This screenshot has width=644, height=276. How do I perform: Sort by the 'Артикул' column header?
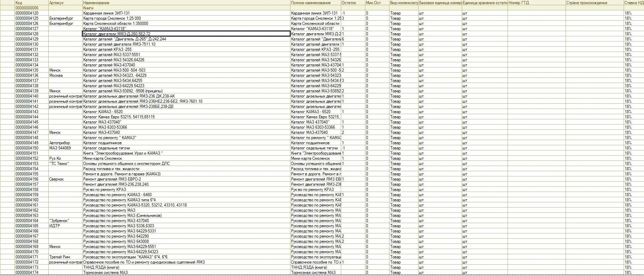coord(65,3)
